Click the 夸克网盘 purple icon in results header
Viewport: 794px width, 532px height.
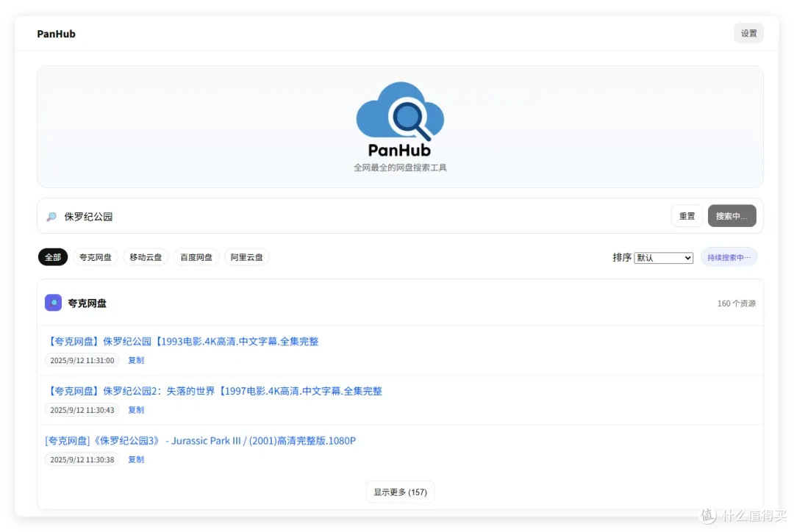[x=53, y=303]
